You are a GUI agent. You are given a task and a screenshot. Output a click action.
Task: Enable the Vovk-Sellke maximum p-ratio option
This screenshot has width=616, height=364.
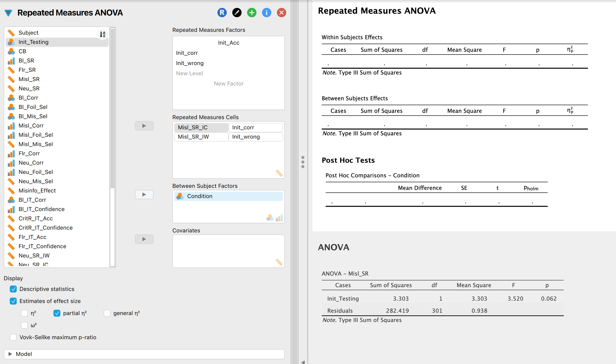[13, 337]
